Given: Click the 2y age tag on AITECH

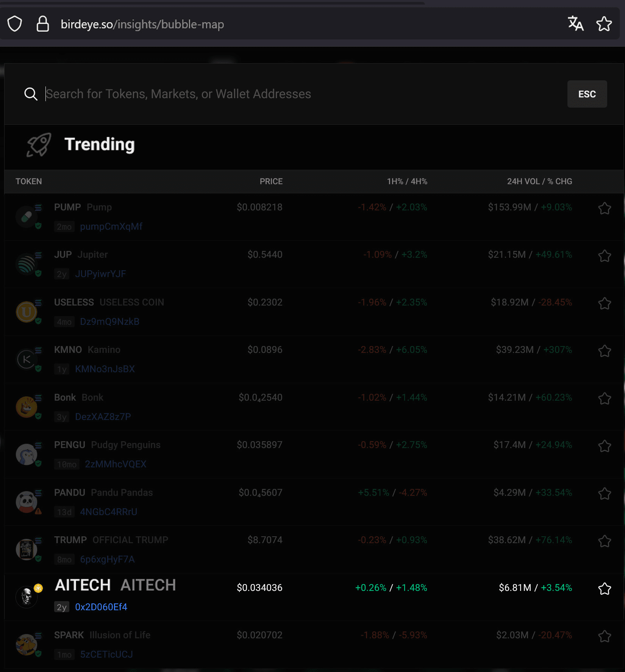Looking at the screenshot, I should coord(62,607).
